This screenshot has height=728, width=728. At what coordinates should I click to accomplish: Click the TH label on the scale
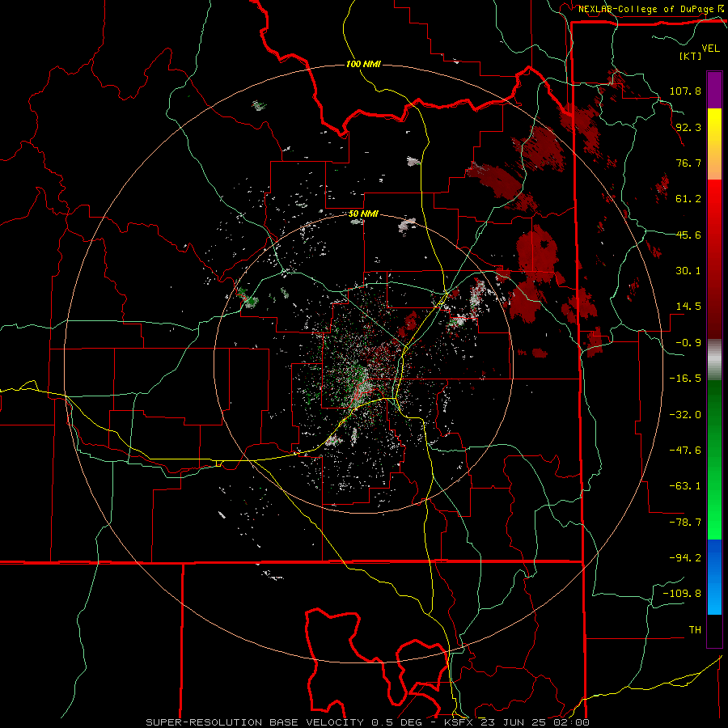(695, 630)
